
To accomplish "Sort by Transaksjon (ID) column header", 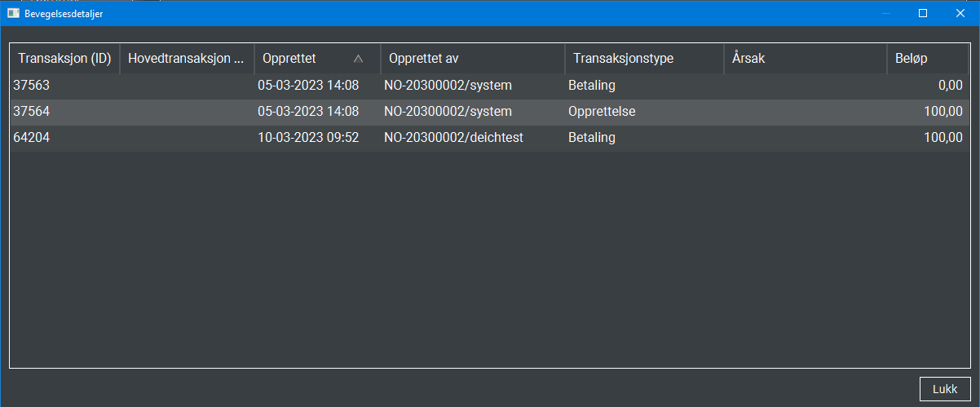I will click(65, 59).
